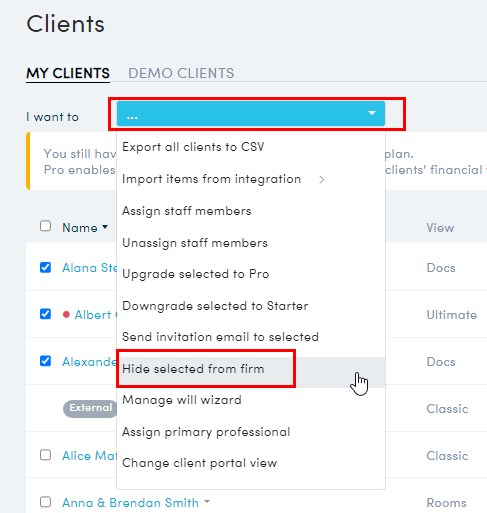This screenshot has width=487, height=513.
Task: Select the MY CLIENTS tab
Action: [x=68, y=73]
